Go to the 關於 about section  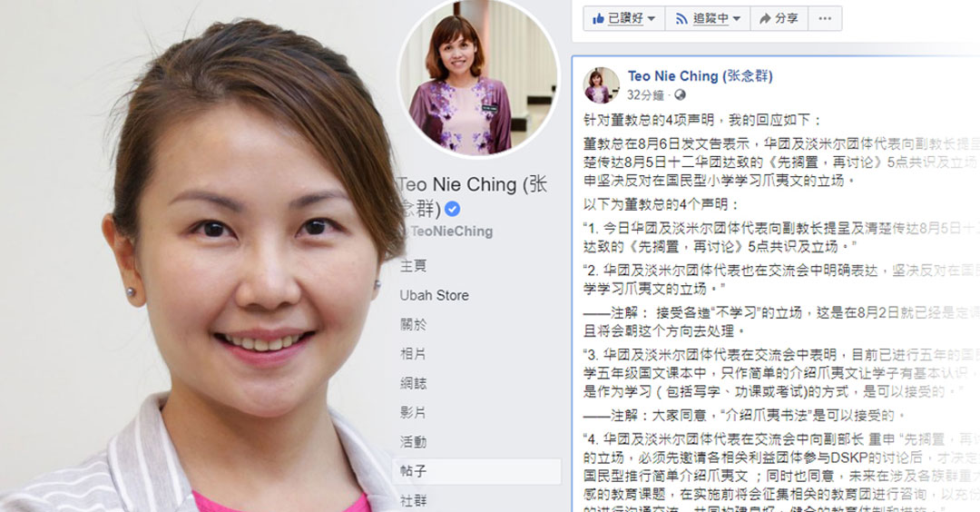(x=413, y=324)
